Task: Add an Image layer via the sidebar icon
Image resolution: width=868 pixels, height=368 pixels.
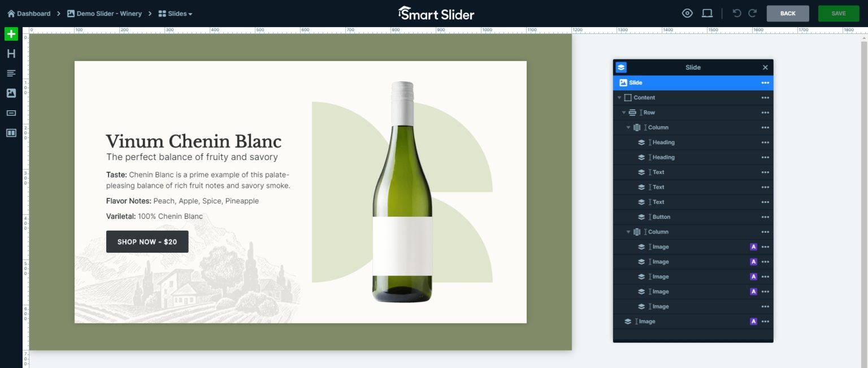Action: pyautogui.click(x=11, y=93)
